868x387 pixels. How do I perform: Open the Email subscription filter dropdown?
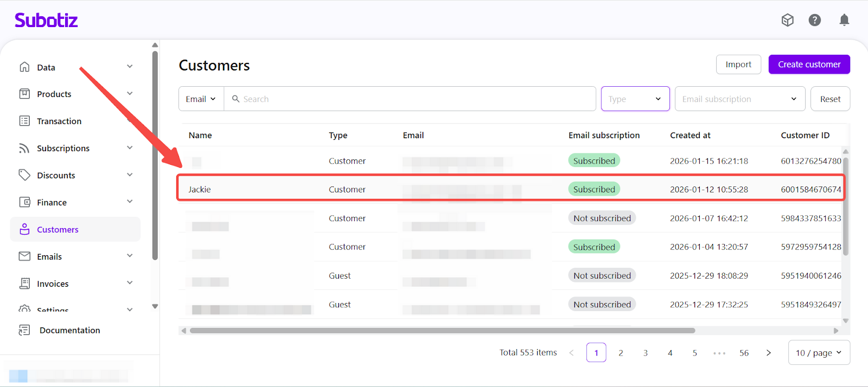pyautogui.click(x=739, y=99)
